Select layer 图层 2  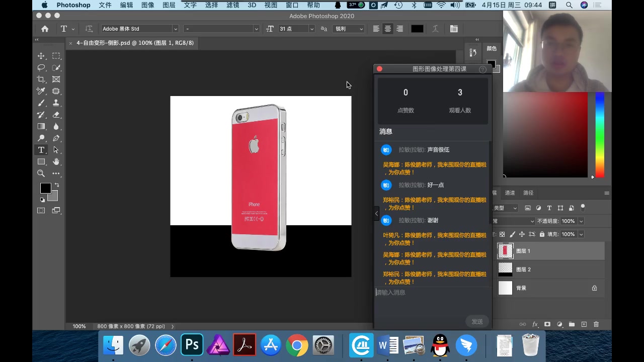coord(550,269)
